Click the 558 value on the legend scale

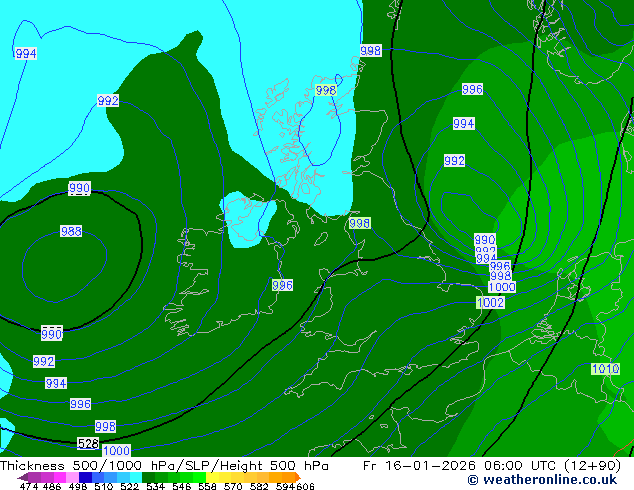207,486
